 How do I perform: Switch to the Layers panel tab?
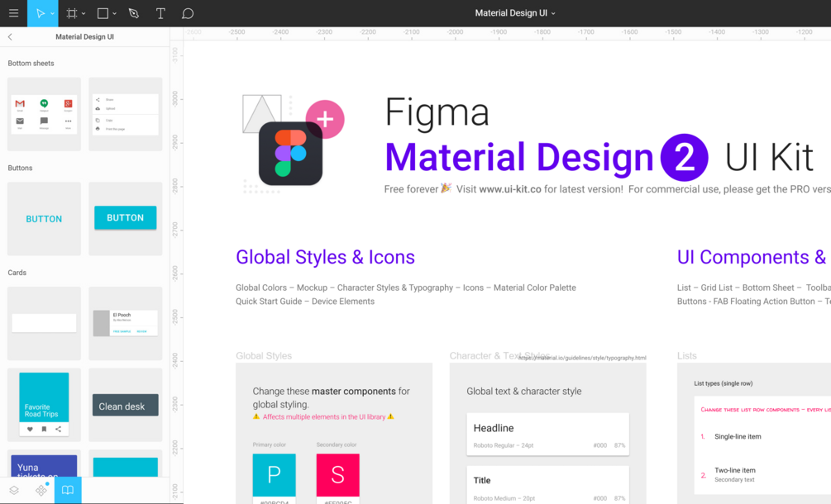[14, 490]
